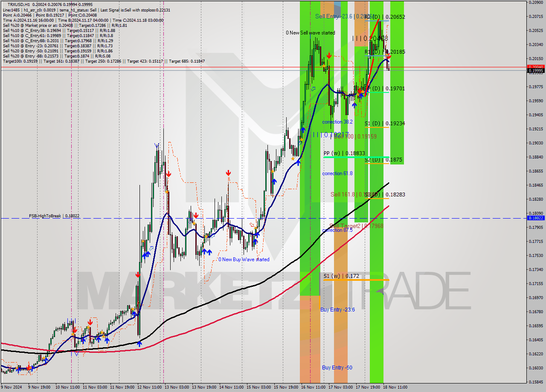Click the '17 Nov 03:00' time axis label
The image size is (546, 392).
tap(340, 388)
